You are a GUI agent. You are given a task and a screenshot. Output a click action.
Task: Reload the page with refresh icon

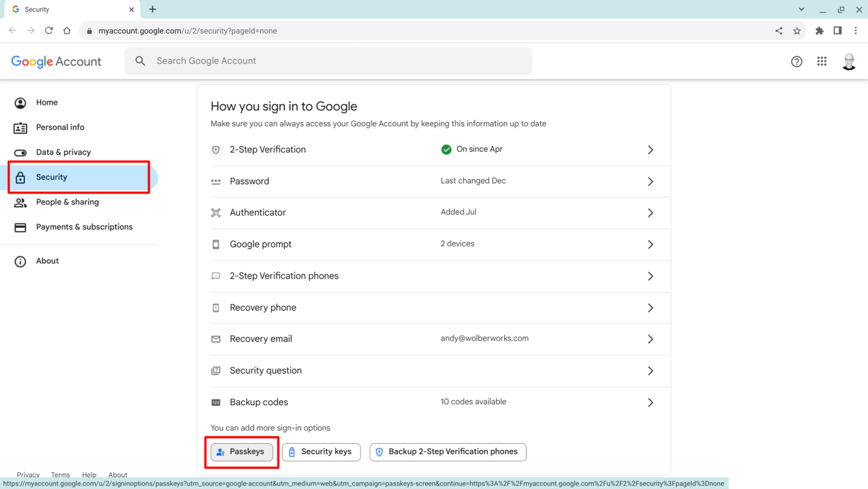49,30
